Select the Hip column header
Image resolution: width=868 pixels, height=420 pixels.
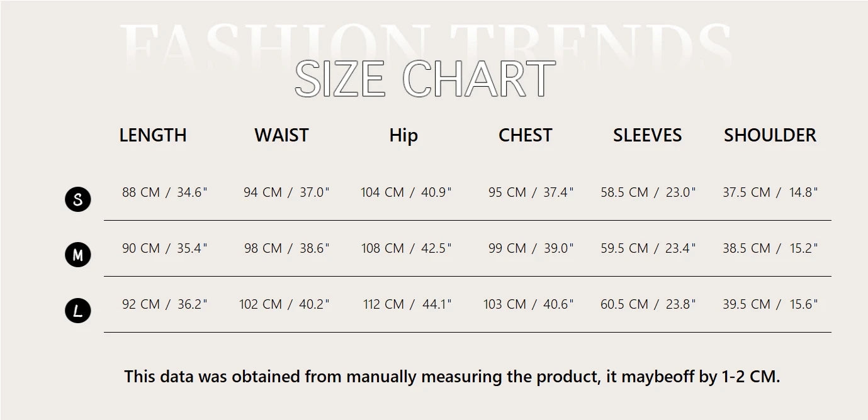[403, 135]
